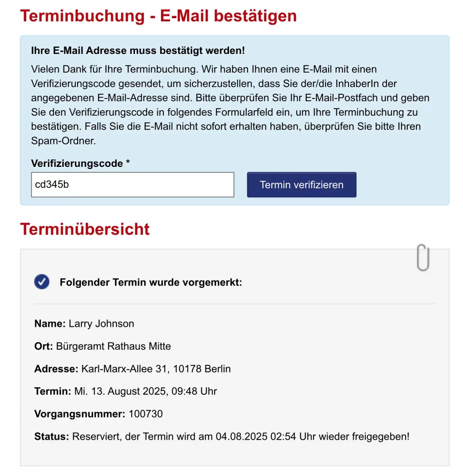Click the Terminbuchung - E-Mail bestätigen heading

pyautogui.click(x=158, y=16)
